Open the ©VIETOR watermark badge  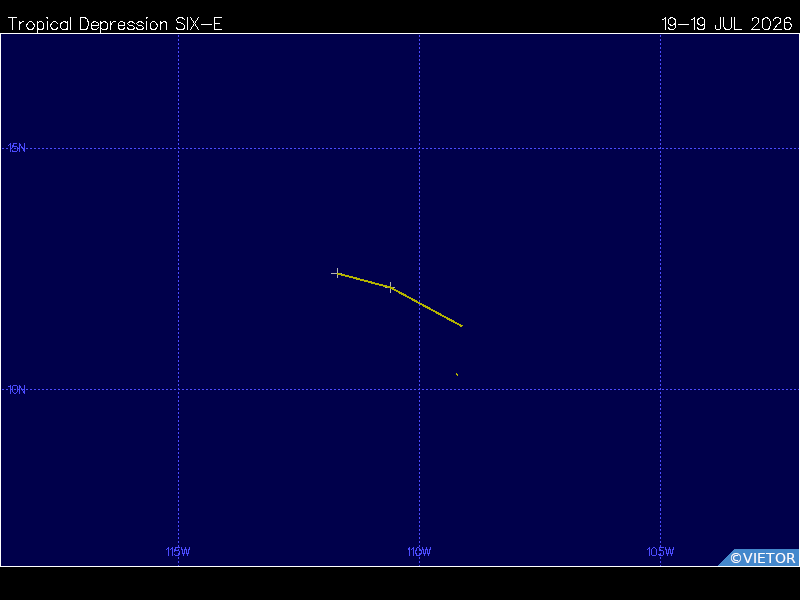point(759,558)
